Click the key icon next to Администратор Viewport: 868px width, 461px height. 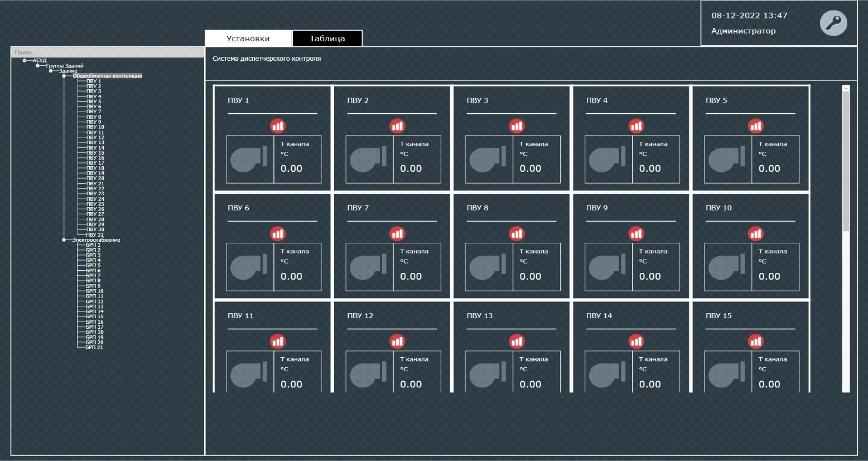(x=833, y=23)
